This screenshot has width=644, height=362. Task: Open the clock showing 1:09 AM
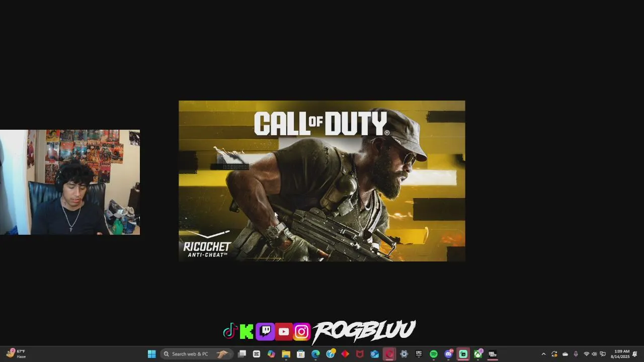pos(620,354)
